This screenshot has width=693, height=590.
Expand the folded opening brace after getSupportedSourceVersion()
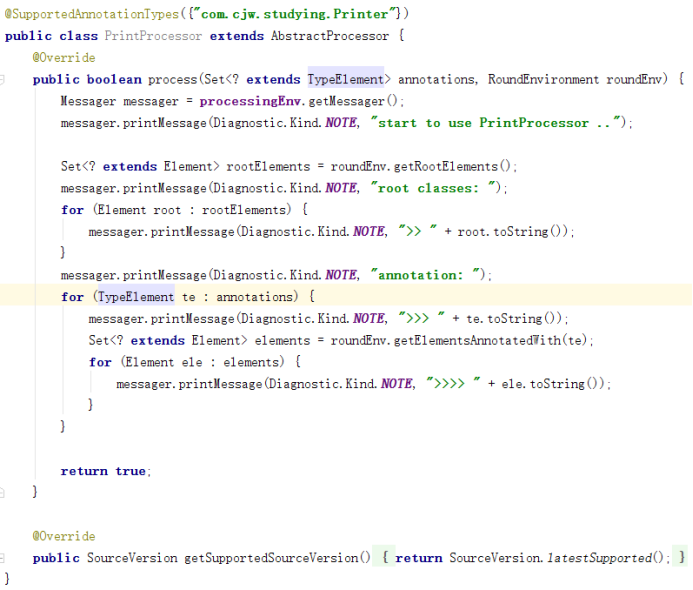(385, 558)
